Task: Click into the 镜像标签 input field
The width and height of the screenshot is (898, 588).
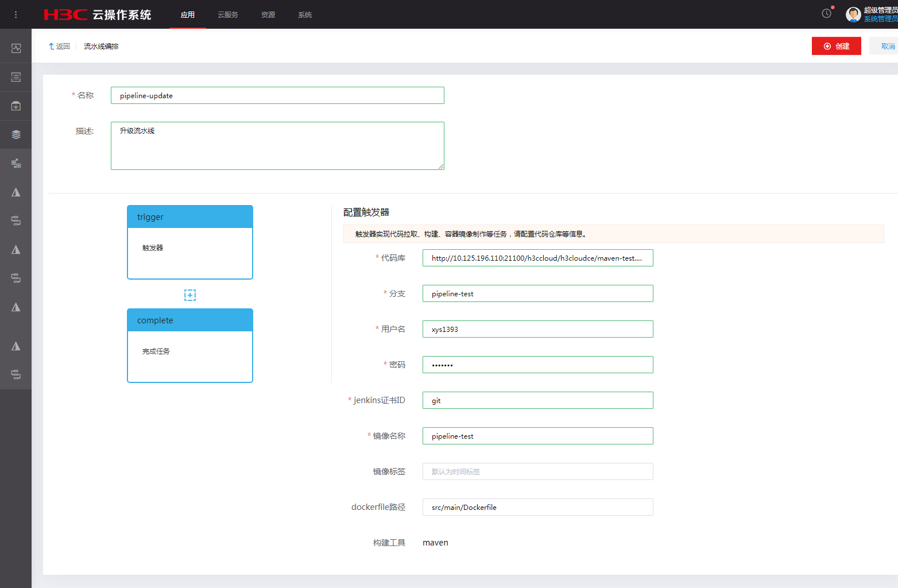Action: pyautogui.click(x=537, y=471)
